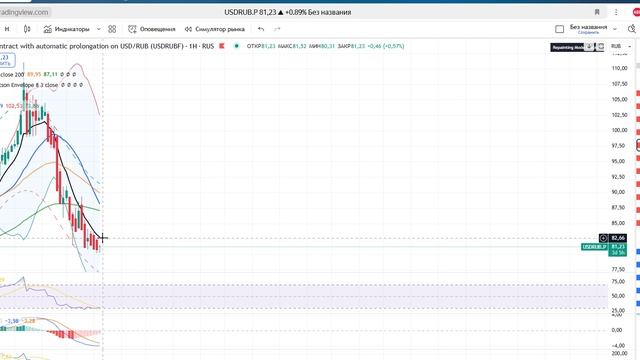Click the plus icon beside the 82,66 label
This screenshot has height=360, width=640.
603,238
